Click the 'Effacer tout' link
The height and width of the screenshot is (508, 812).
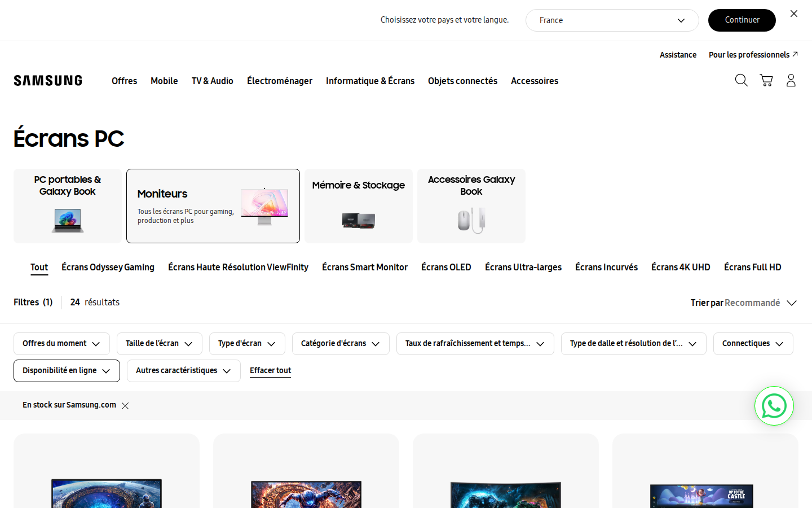click(270, 371)
